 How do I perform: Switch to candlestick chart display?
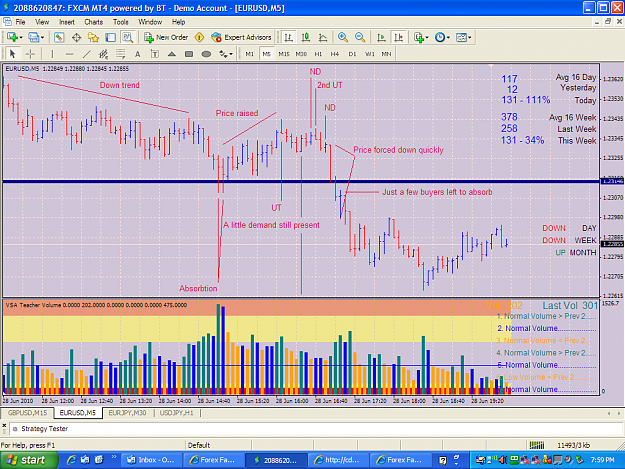point(306,37)
